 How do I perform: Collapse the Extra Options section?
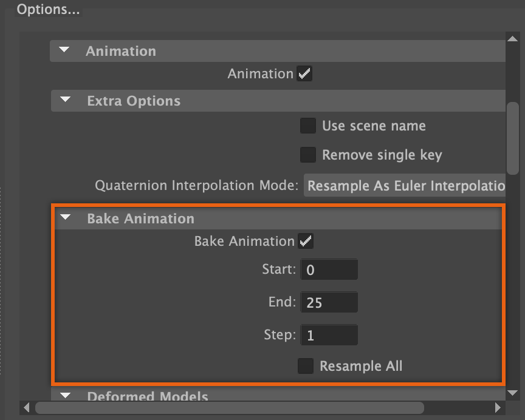(65, 100)
